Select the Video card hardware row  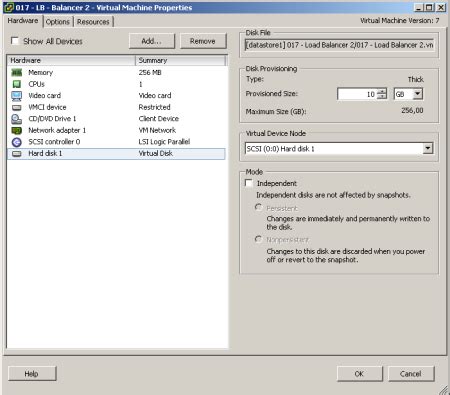coord(116,96)
